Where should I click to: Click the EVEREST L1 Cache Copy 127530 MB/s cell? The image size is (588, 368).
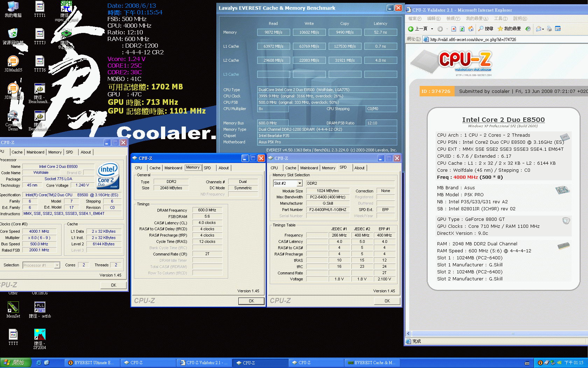click(345, 46)
